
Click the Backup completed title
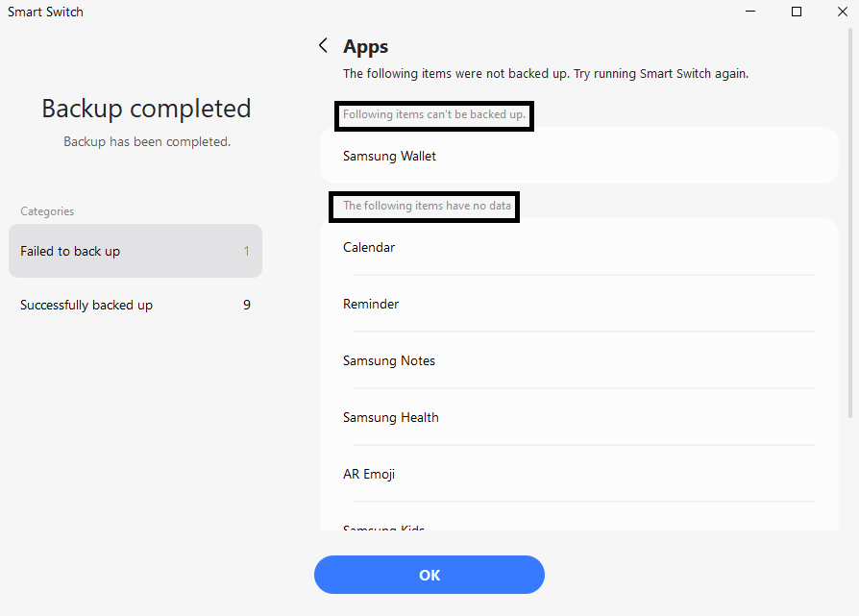(x=146, y=109)
